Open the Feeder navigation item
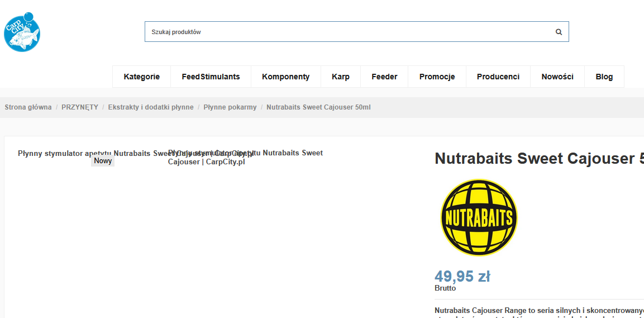644x318 pixels. [x=384, y=77]
